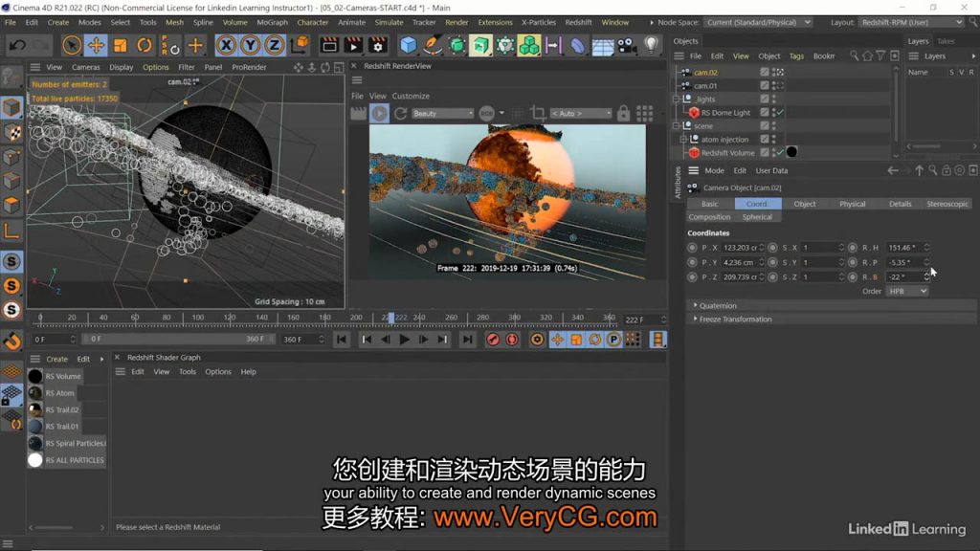Click the RenderView grid bucket icon
980x551 pixels.
[645, 113]
